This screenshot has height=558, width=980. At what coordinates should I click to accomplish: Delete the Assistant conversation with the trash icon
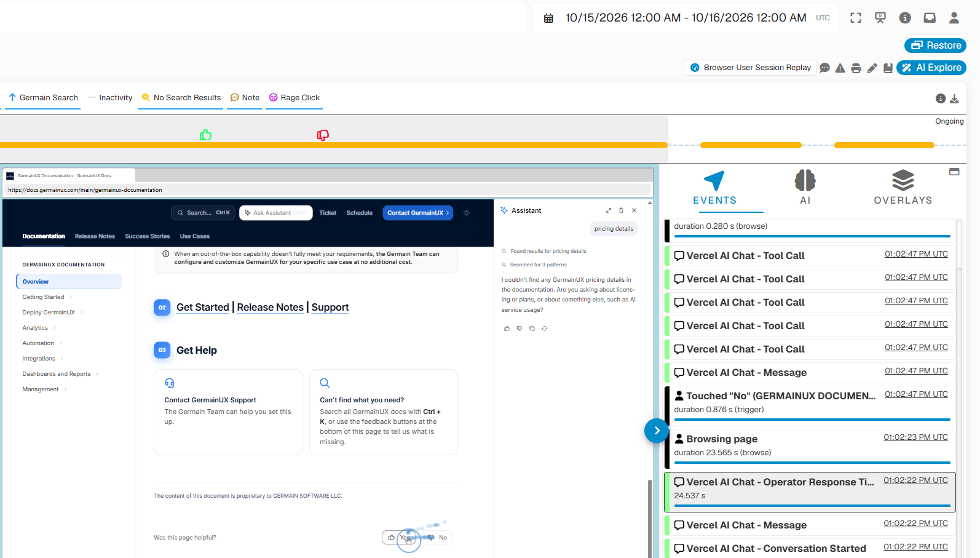[621, 210]
